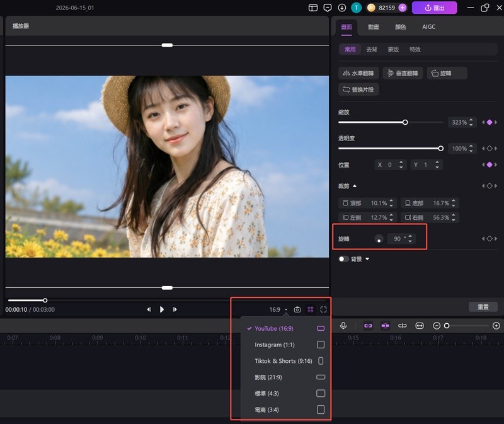Toggle the scale keyframe diamond
504x424 pixels.
tap(490, 122)
